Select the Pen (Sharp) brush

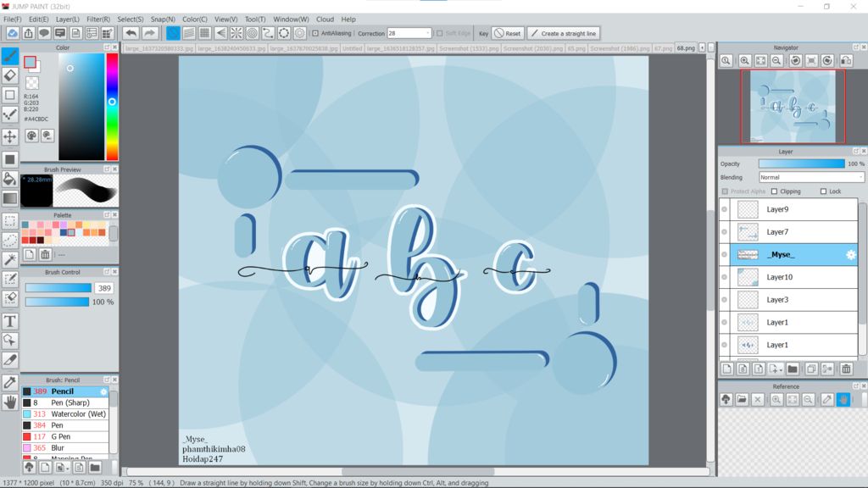[x=65, y=402]
